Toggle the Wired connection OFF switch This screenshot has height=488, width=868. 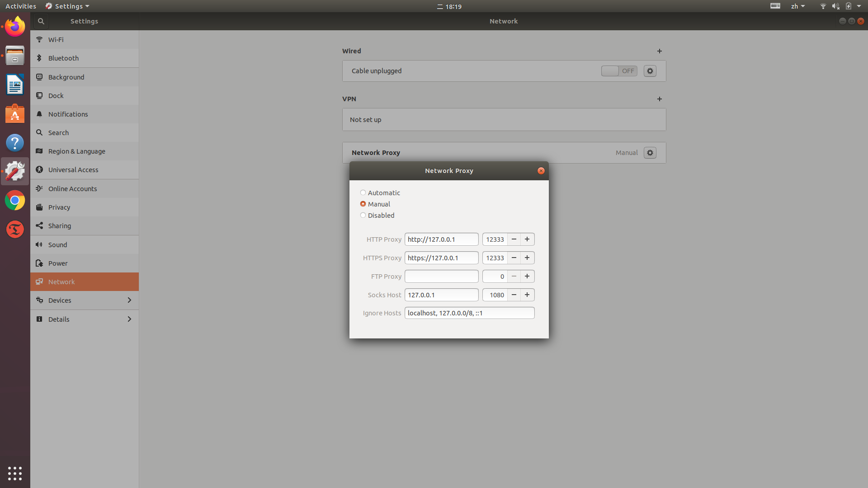[619, 71]
